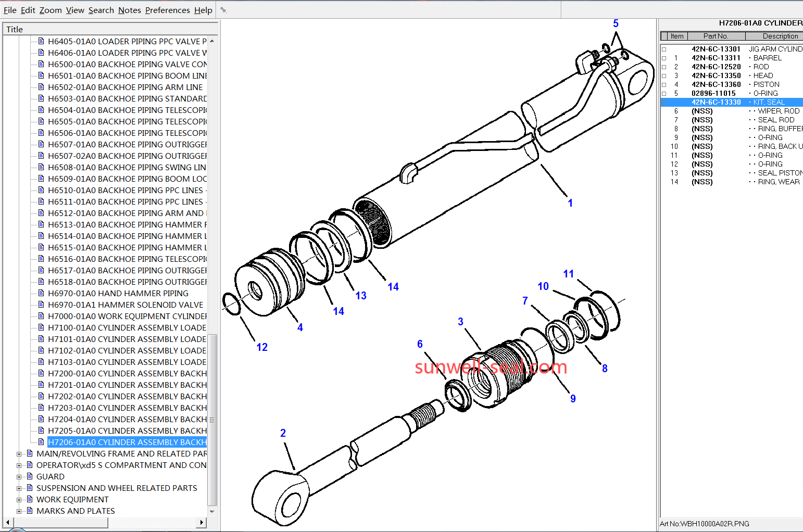Open the Zoom menu

coord(51,10)
